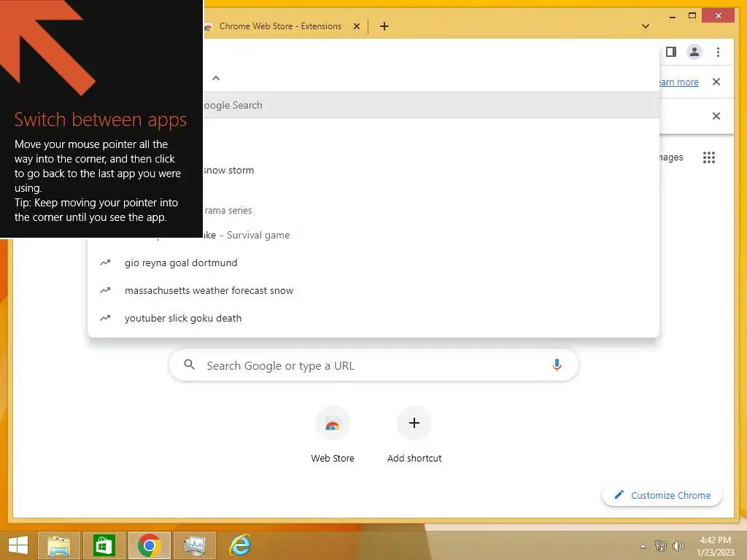Screen dimensions: 747x560
Task: Select 'youtuber slick goku death' suggestion
Action: (x=373, y=318)
